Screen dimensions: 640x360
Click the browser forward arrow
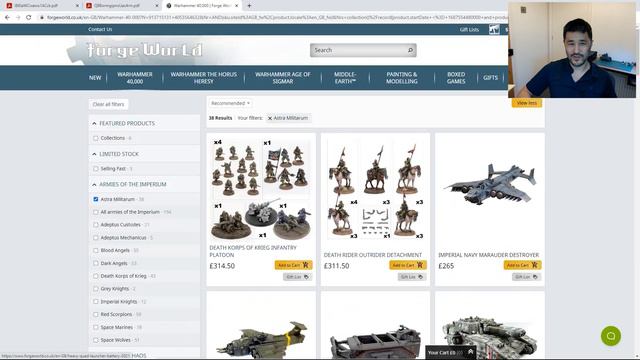pos(18,18)
